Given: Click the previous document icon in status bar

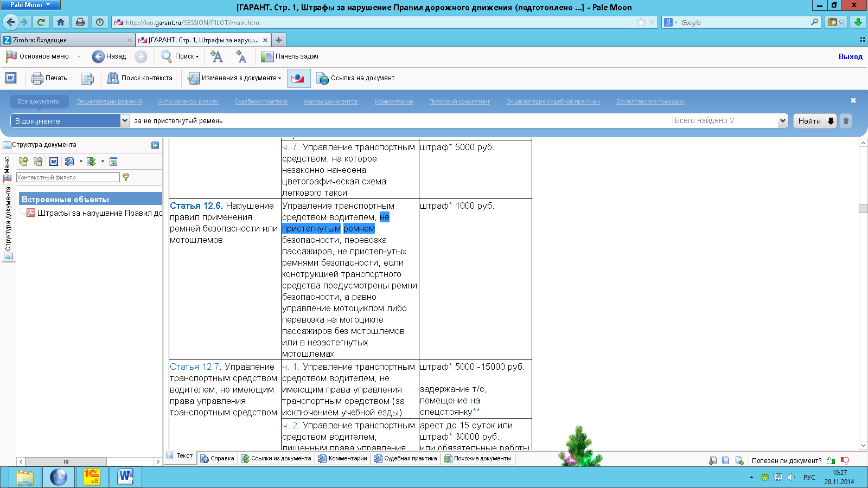Looking at the screenshot, I should coord(713,461).
